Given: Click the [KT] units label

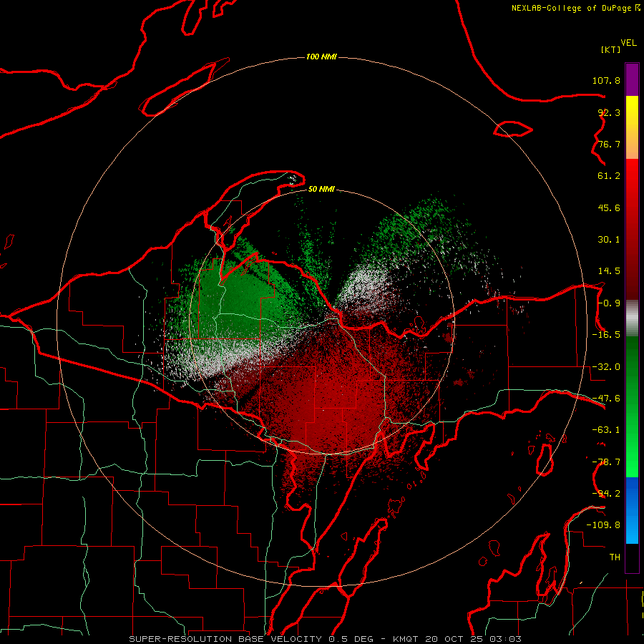Looking at the screenshot, I should [x=610, y=49].
